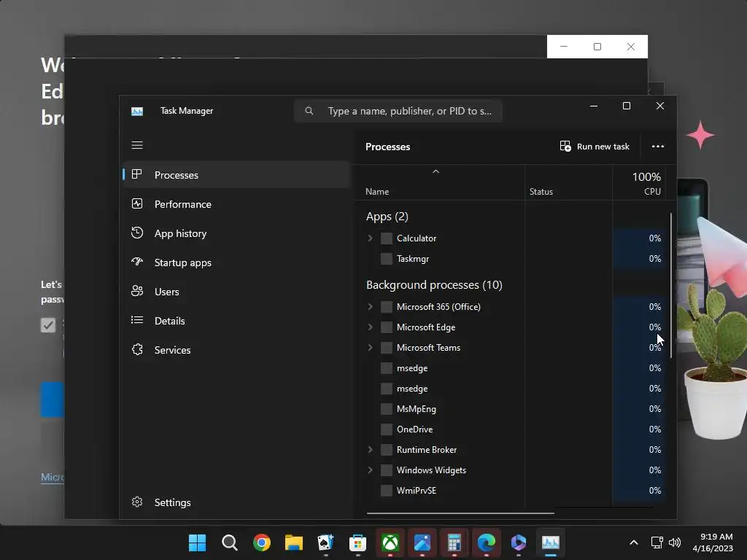Switch to the Details page
Image resolution: width=747 pixels, height=560 pixels.
click(x=237, y=321)
